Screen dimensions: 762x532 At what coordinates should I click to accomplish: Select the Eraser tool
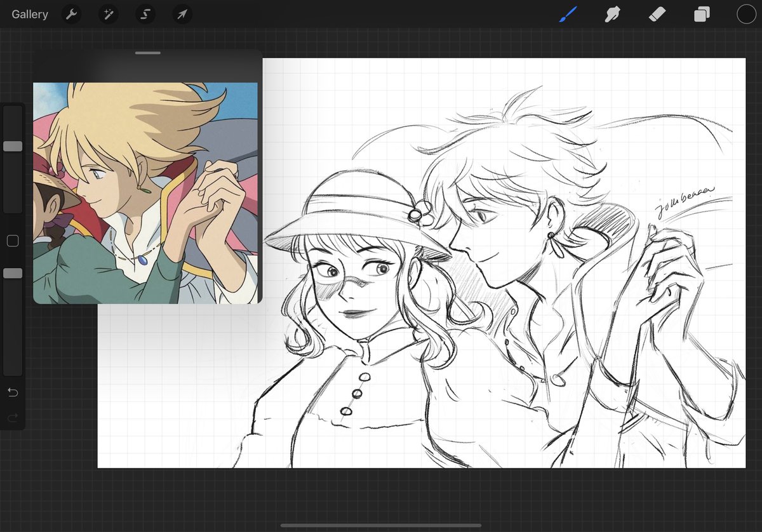pos(657,14)
